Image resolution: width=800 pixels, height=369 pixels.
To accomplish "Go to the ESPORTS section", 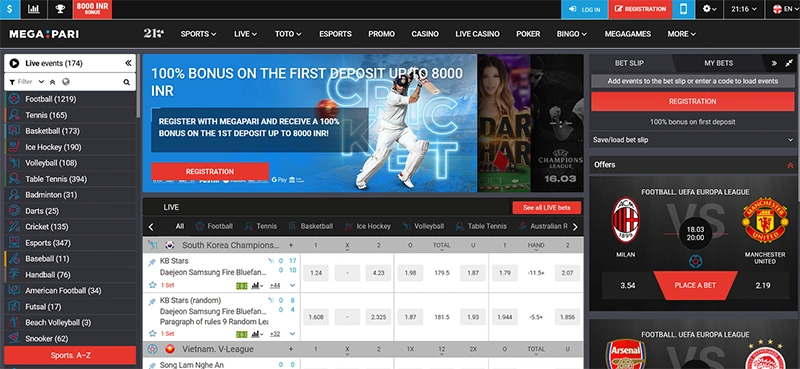I will coord(335,34).
